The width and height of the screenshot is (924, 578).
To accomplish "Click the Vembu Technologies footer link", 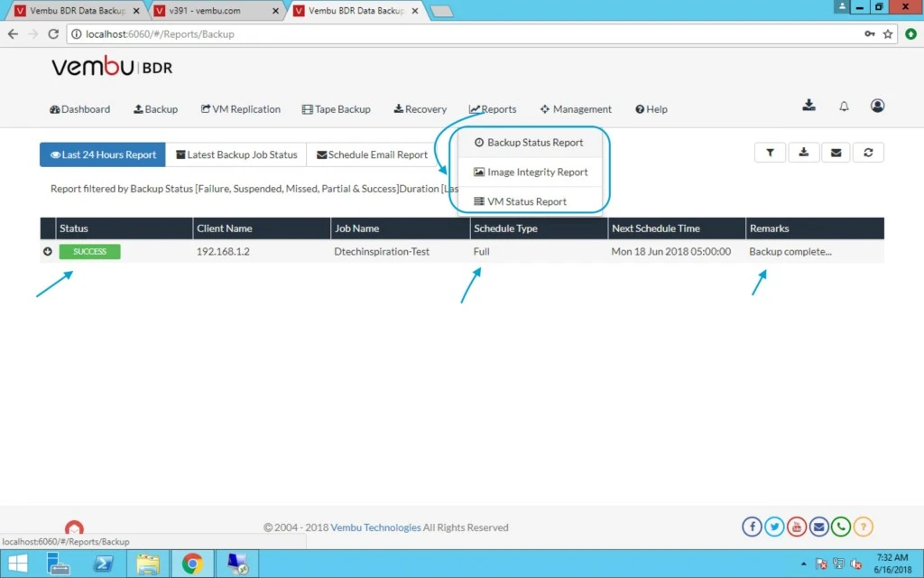I will tap(376, 527).
